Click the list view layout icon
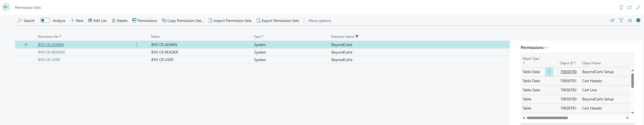Screen dimensions: 644x125 point(629,20)
